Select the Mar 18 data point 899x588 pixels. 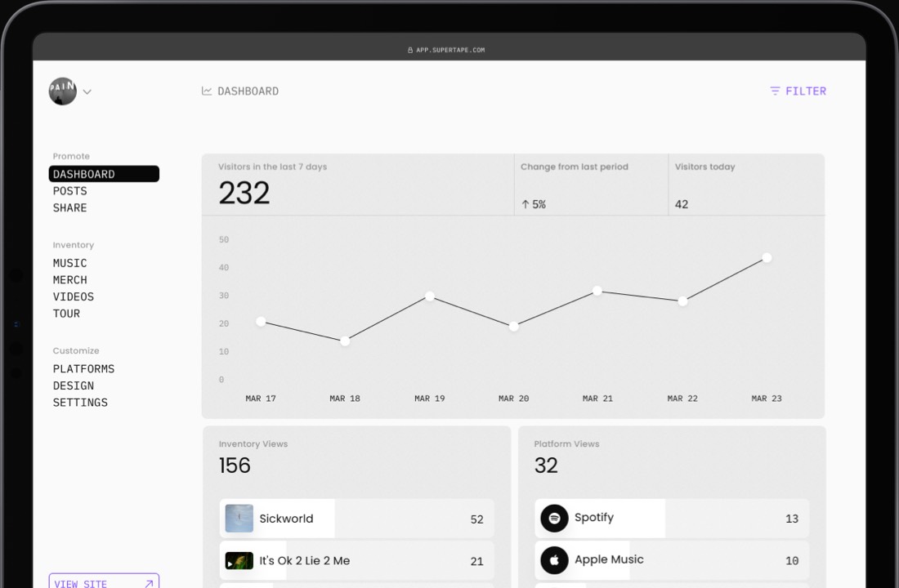click(x=345, y=341)
